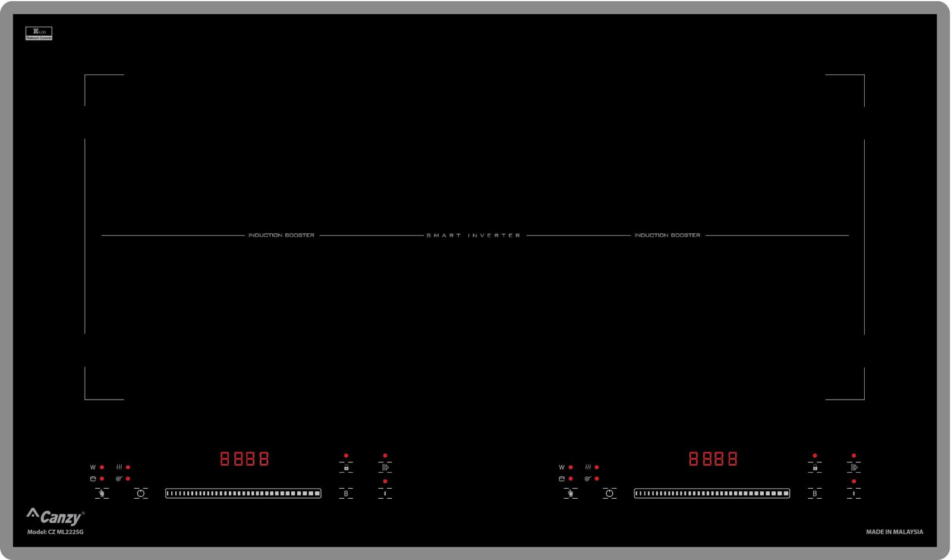Tap the left zone's cooking pot icon
The height and width of the screenshot is (560, 951).
click(93, 479)
